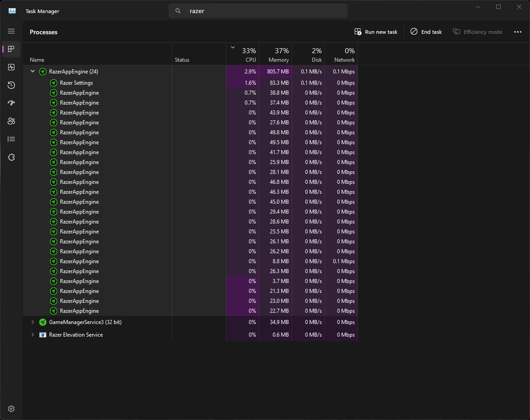Open the Users page in sidebar

coord(11,121)
